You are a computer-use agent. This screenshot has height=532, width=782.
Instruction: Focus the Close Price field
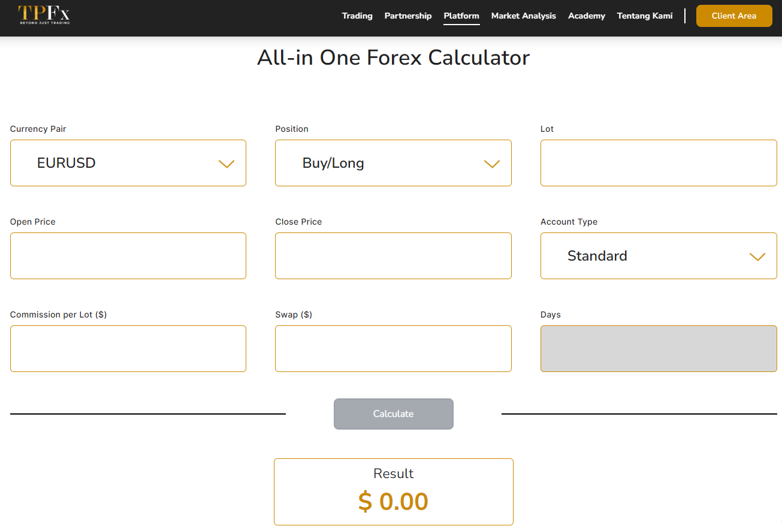[x=393, y=256]
